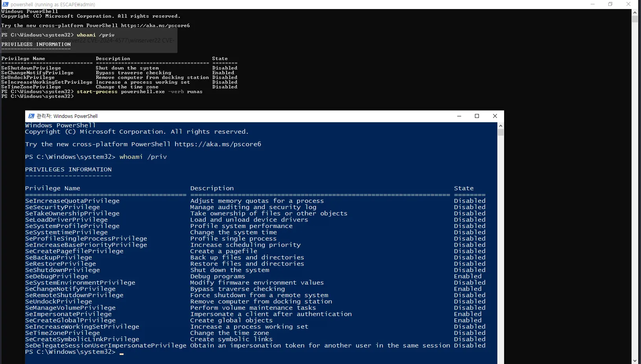Click scroll-down arrow of outer window scrollbar
The height and width of the screenshot is (364, 641).
[635, 360]
